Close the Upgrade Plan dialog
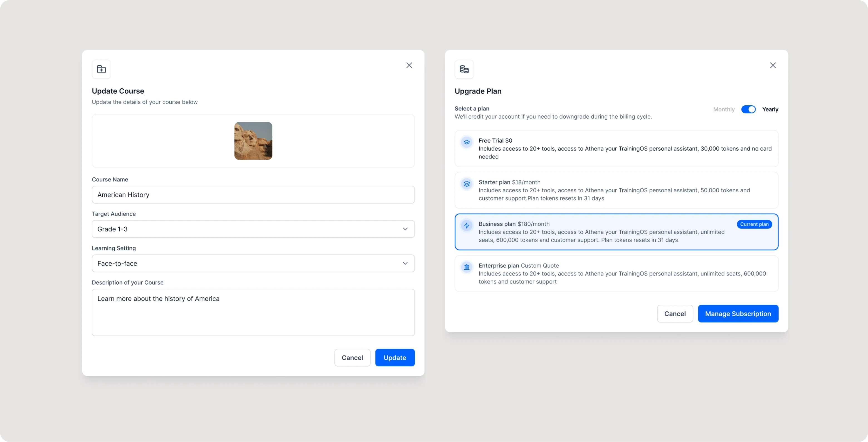The width and height of the screenshot is (868, 442). (773, 65)
